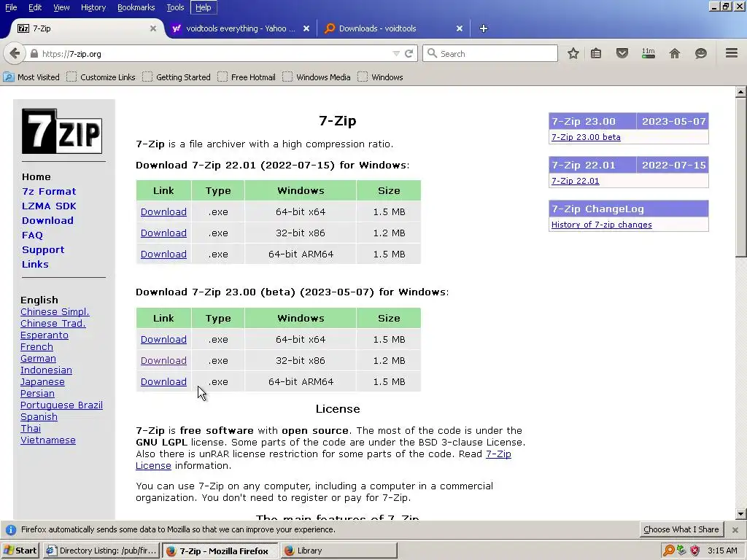
Task: Click the padlock site identity icon
Action: click(x=34, y=54)
